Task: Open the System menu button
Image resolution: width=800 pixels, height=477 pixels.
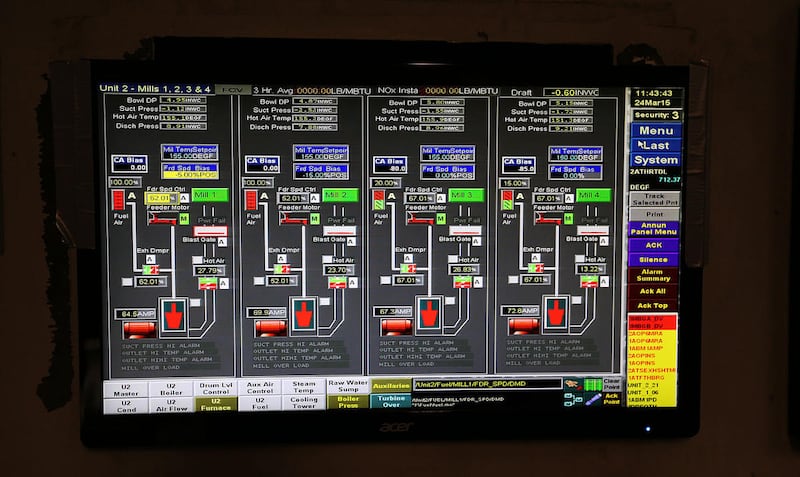Action: click(x=655, y=160)
